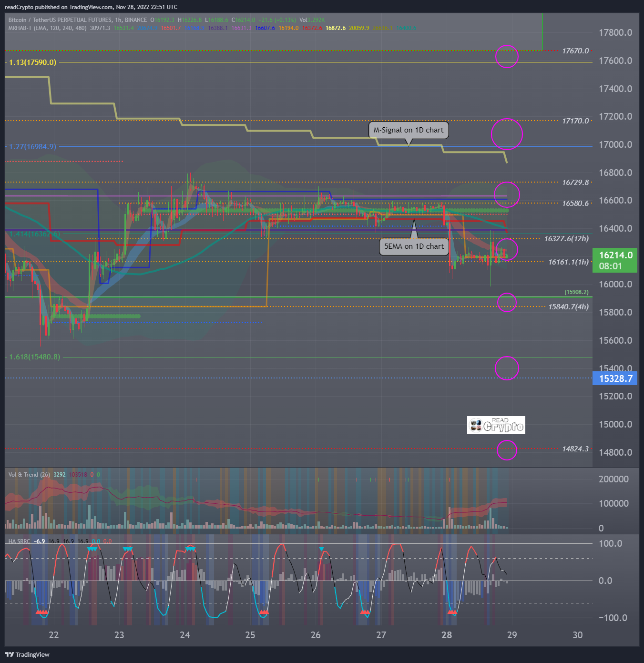The width and height of the screenshot is (644, 663).
Task: Click the current price label 16214.0
Action: 615,260
